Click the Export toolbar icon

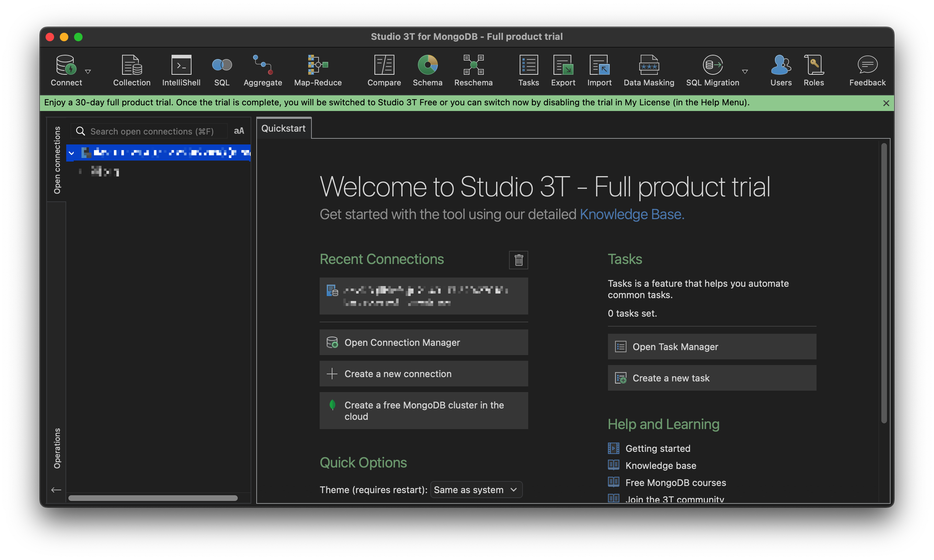click(x=563, y=70)
